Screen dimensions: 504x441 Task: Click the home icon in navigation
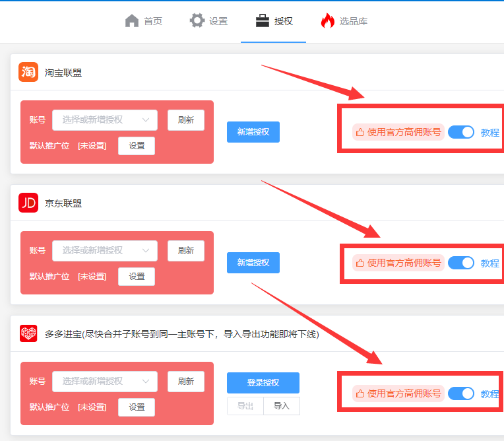tap(132, 21)
